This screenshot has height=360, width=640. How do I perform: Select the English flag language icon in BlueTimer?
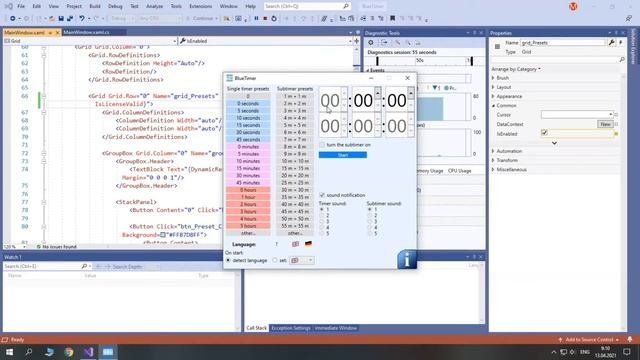(296, 244)
